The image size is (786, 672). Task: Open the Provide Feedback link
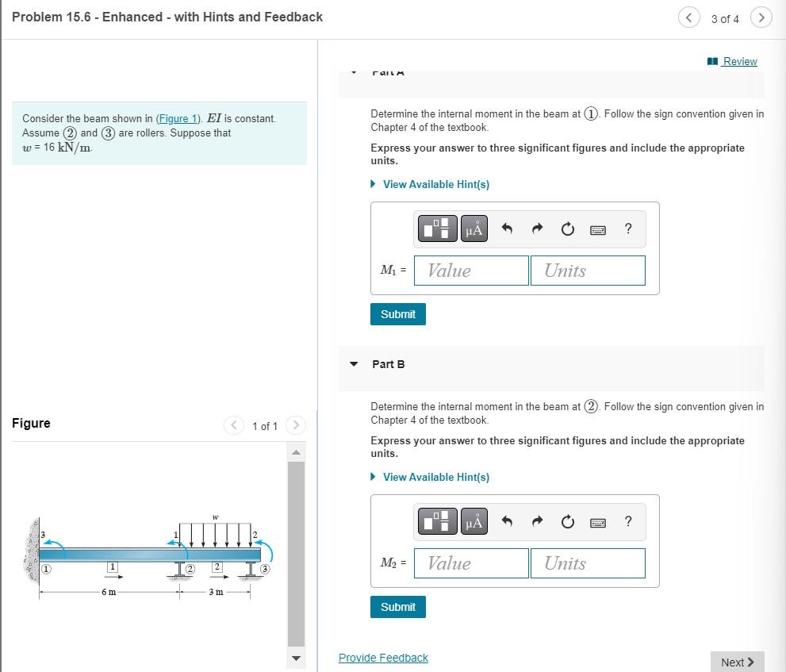(383, 657)
